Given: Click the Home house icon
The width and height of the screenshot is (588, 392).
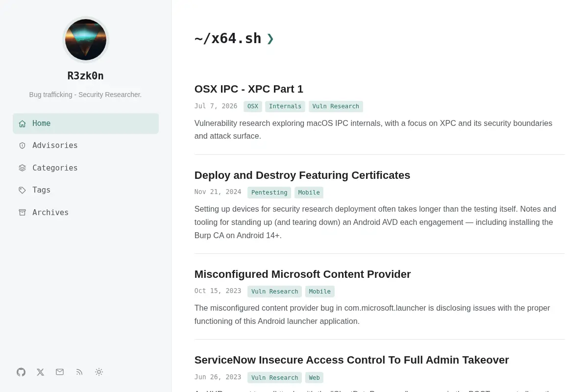Looking at the screenshot, I should pos(22,123).
